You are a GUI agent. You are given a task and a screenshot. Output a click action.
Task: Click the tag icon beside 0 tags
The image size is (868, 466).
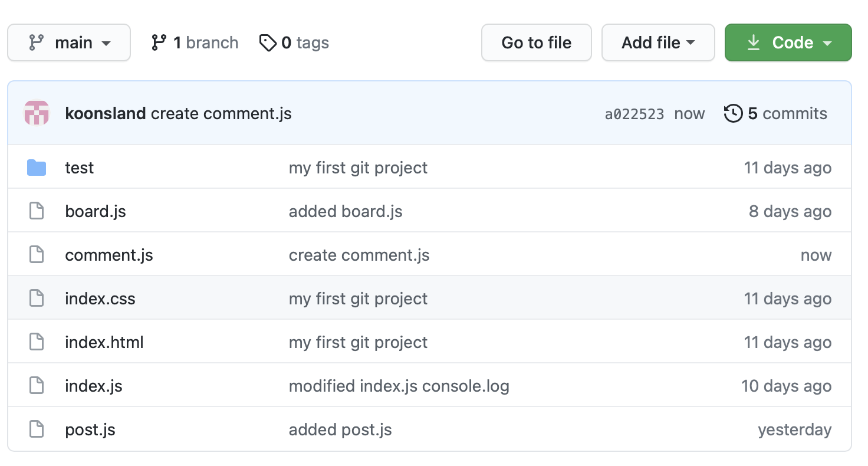[268, 42]
